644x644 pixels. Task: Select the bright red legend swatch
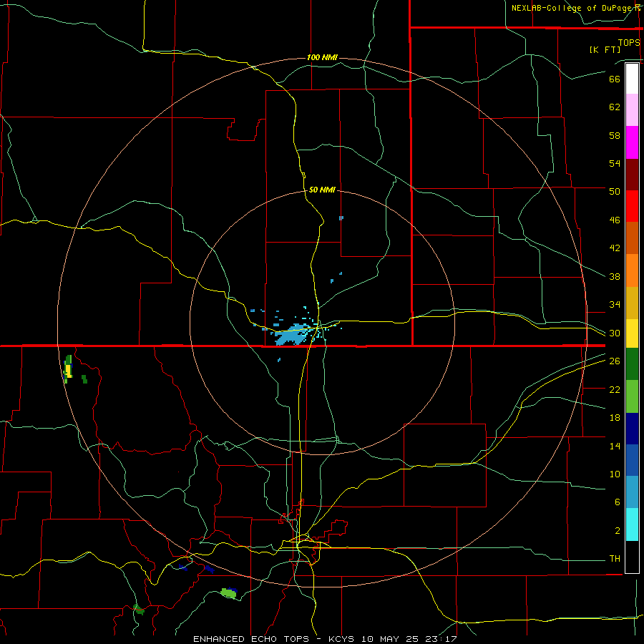coord(632,206)
